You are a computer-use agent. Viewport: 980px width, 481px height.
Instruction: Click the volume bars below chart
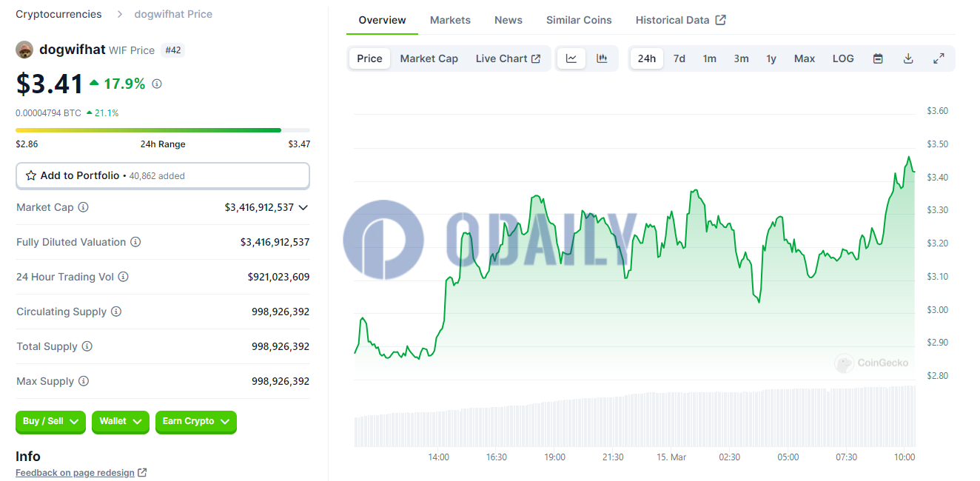tap(634, 418)
